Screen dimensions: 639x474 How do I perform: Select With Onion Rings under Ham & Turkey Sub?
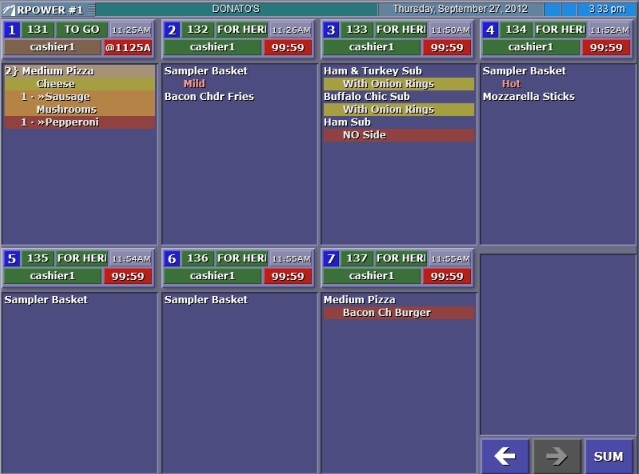tap(399, 84)
